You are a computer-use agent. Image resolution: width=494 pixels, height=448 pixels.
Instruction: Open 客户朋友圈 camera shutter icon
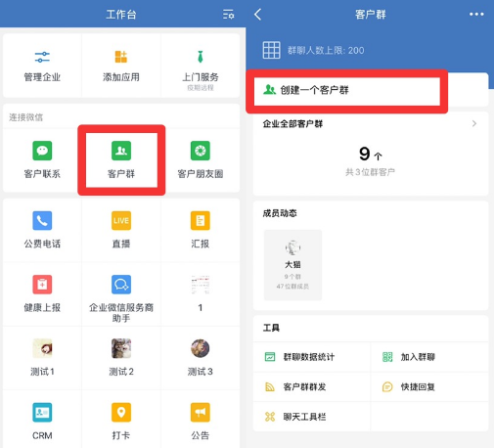201,151
